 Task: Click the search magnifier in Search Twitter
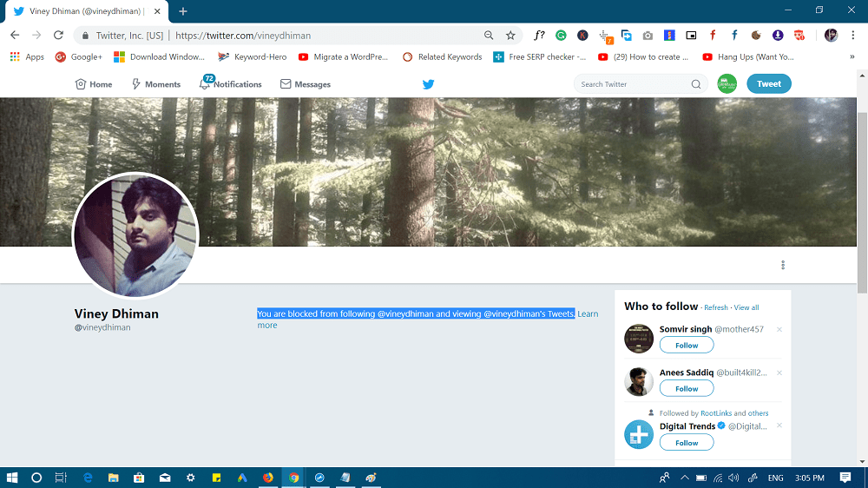pyautogui.click(x=696, y=84)
